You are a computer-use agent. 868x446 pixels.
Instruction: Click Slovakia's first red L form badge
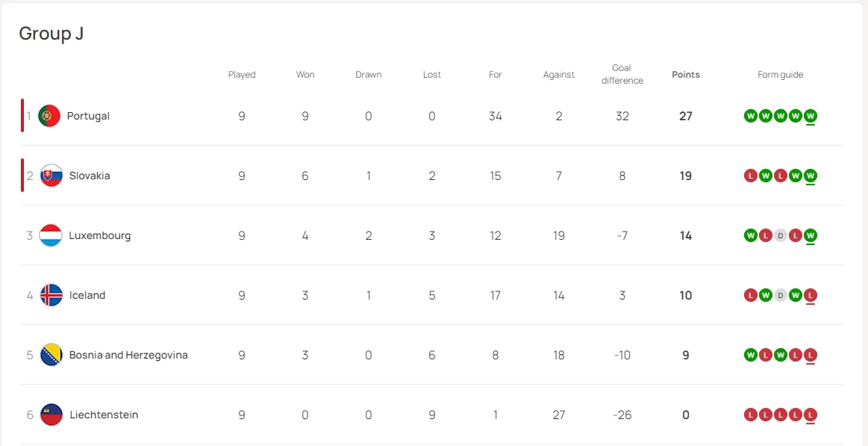click(751, 176)
